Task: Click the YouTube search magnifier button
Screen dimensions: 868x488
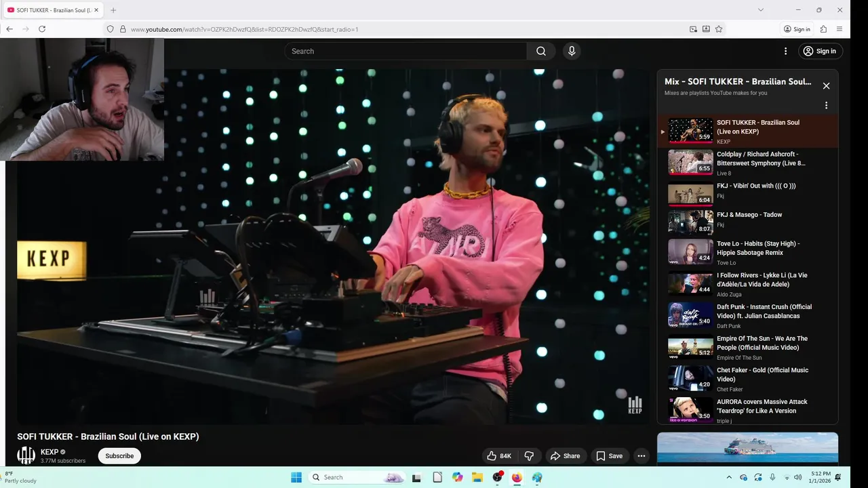Action: click(541, 51)
